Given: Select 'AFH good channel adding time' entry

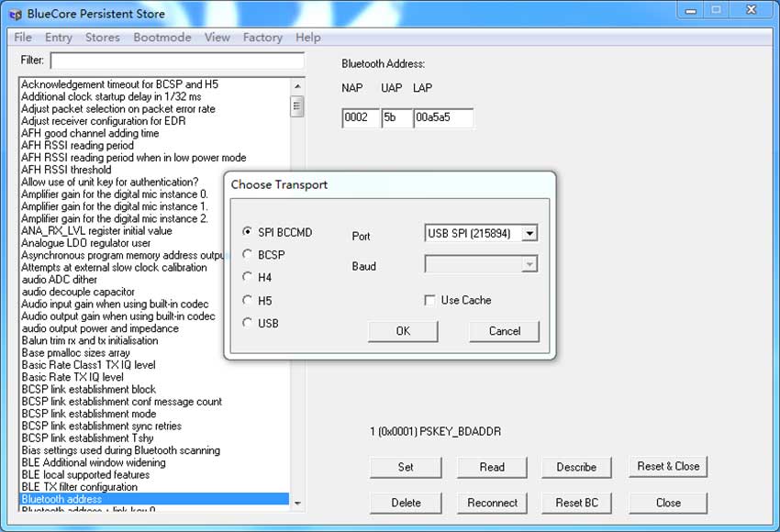Looking at the screenshot, I should click(90, 133).
